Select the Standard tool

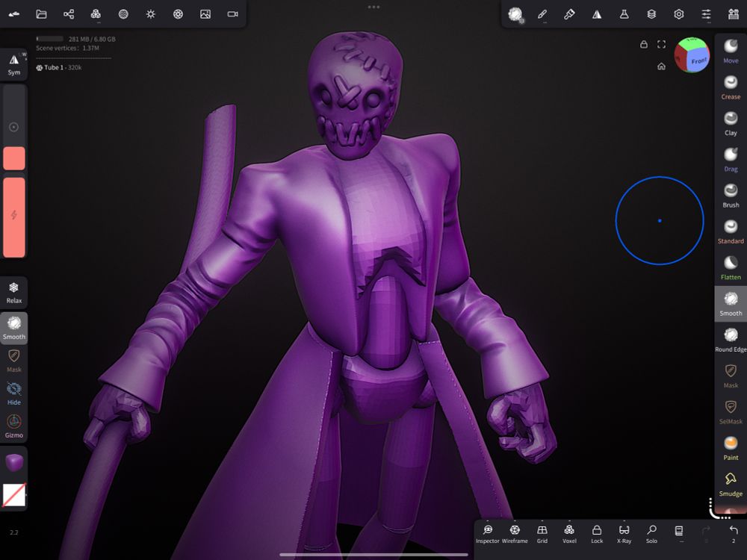pos(731,232)
